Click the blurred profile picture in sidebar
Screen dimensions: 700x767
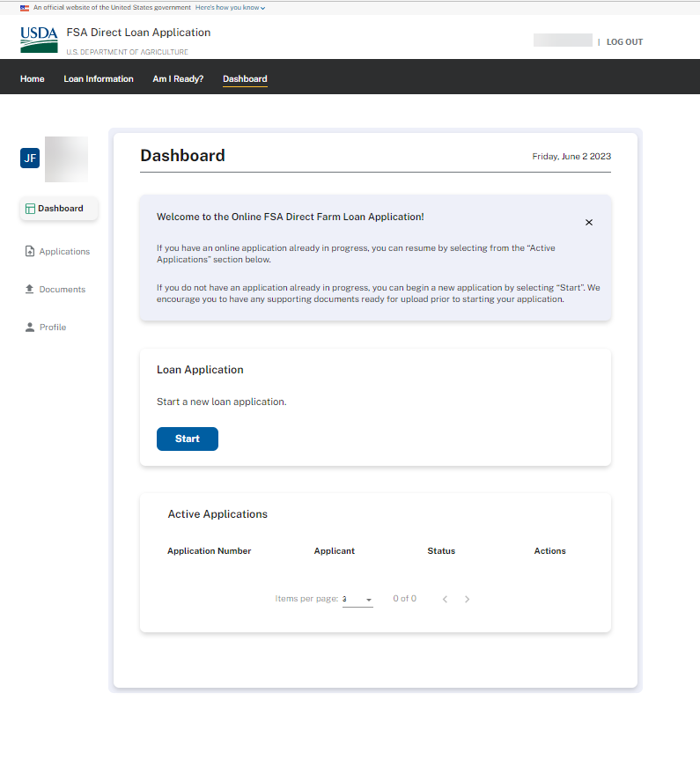[x=67, y=159]
